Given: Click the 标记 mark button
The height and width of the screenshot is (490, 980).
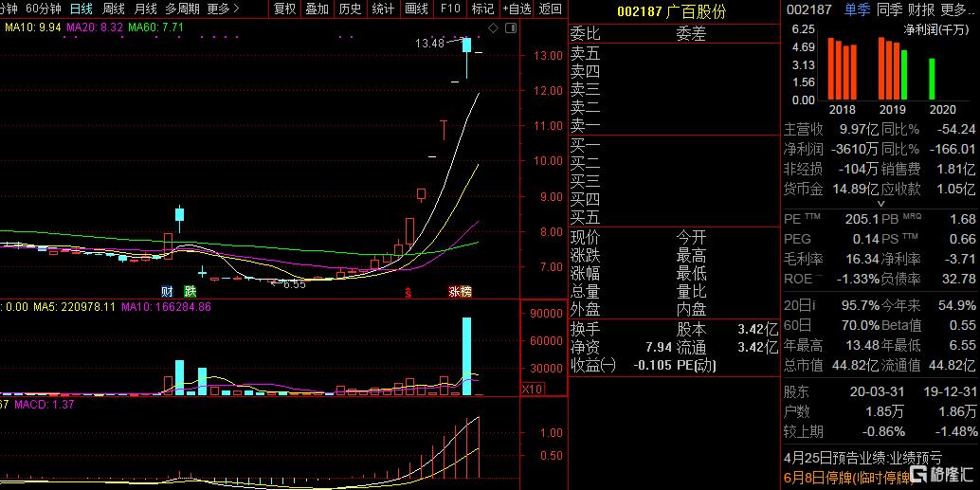Looking at the screenshot, I should [x=482, y=9].
